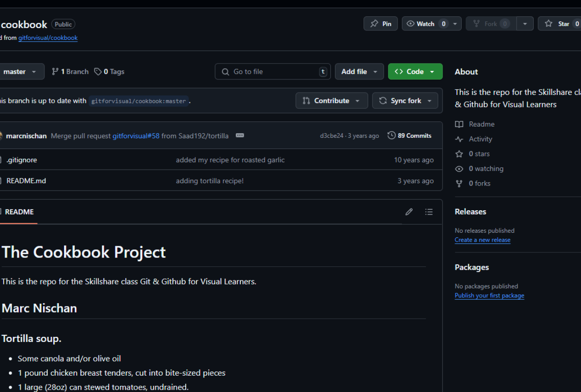581x392 pixels.
Task: Click the cookbook repository name
Action: (x=24, y=24)
